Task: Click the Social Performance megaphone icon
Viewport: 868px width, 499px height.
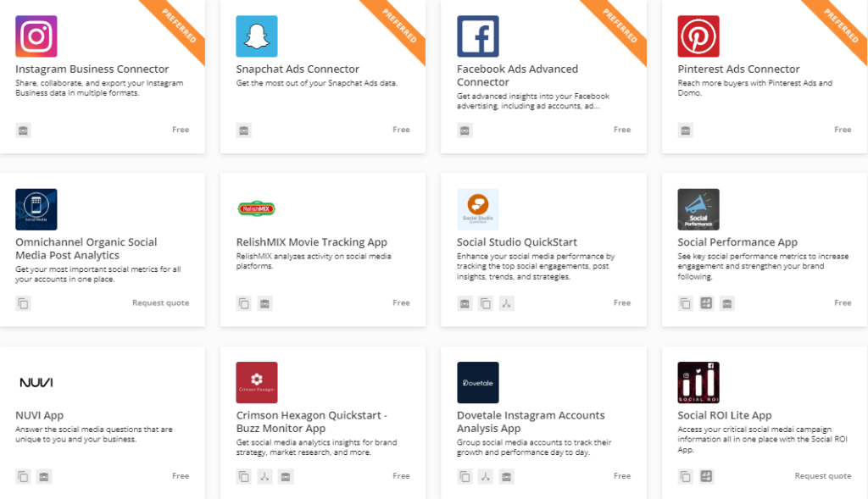Action: (698, 209)
